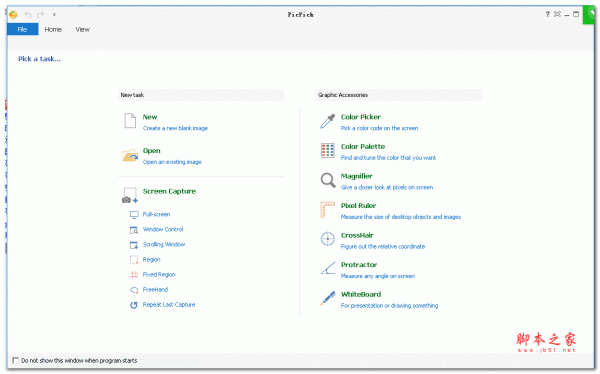
Task: Click the Repeat Last Capture link
Action: coord(169,305)
